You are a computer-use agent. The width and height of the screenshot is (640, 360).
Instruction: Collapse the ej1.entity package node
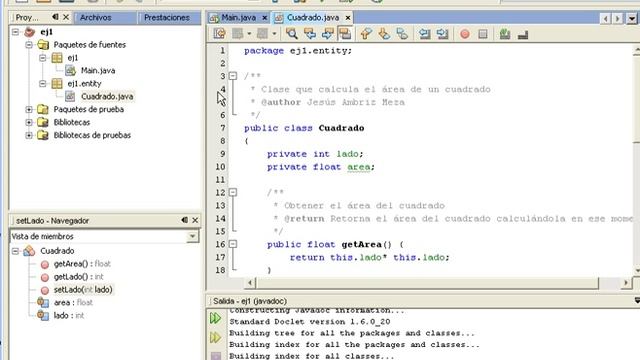pos(42,83)
